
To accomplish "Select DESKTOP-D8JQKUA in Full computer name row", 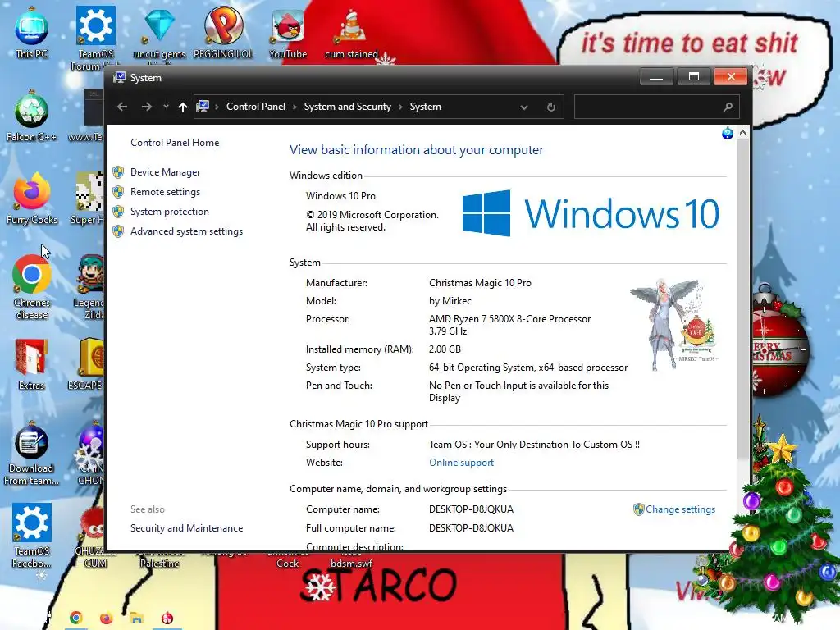I will pyautogui.click(x=471, y=528).
